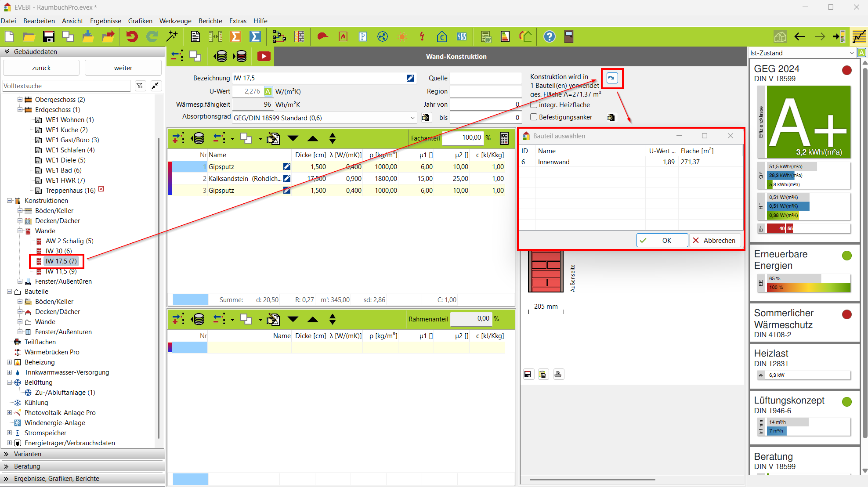Open the Berichte menu
The height and width of the screenshot is (487, 868).
(x=210, y=21)
